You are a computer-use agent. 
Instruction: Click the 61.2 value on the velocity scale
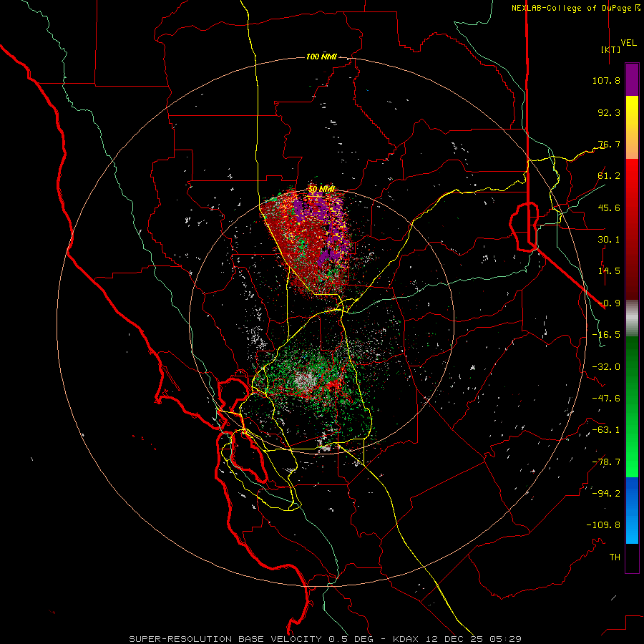[x=609, y=176]
